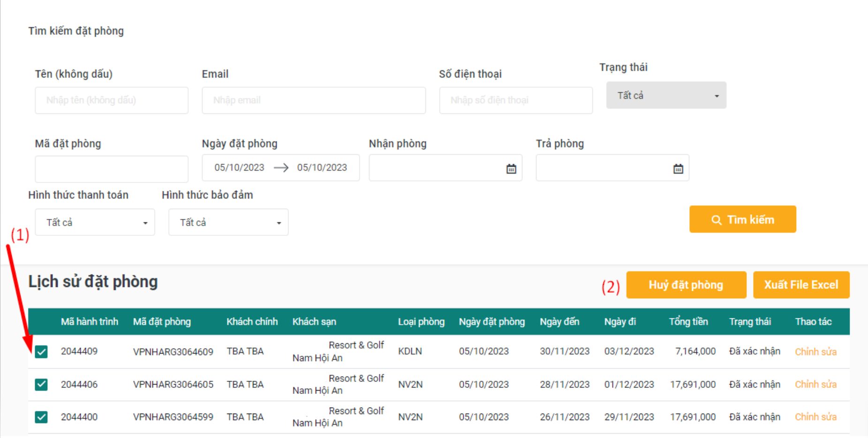Open Hình thức bảo đảm dropdown

[228, 222]
